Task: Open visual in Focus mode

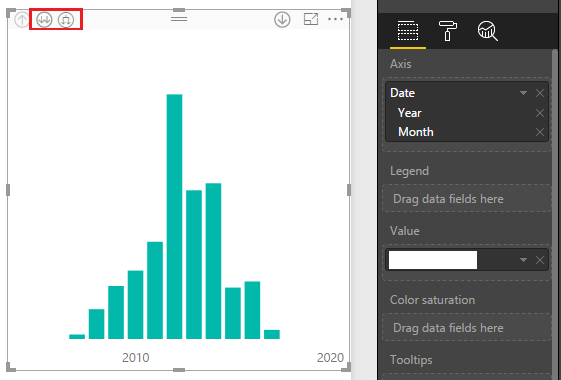Action: click(x=311, y=19)
